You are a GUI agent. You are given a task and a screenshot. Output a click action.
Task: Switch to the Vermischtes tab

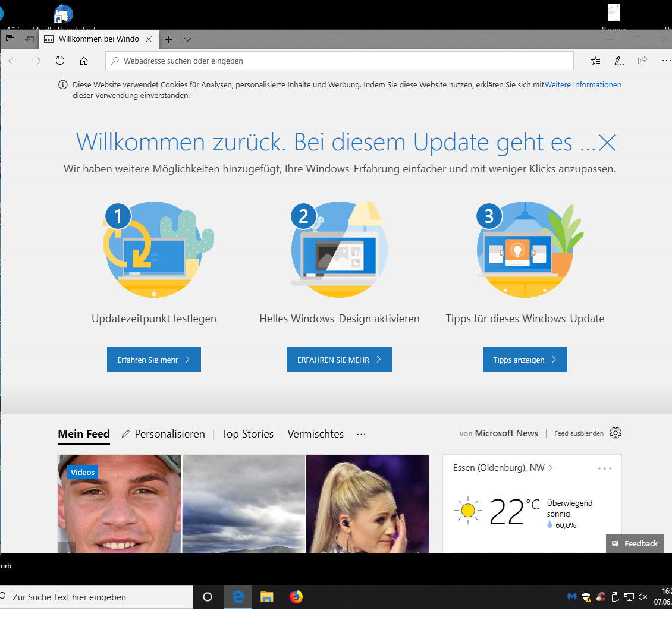[315, 434]
